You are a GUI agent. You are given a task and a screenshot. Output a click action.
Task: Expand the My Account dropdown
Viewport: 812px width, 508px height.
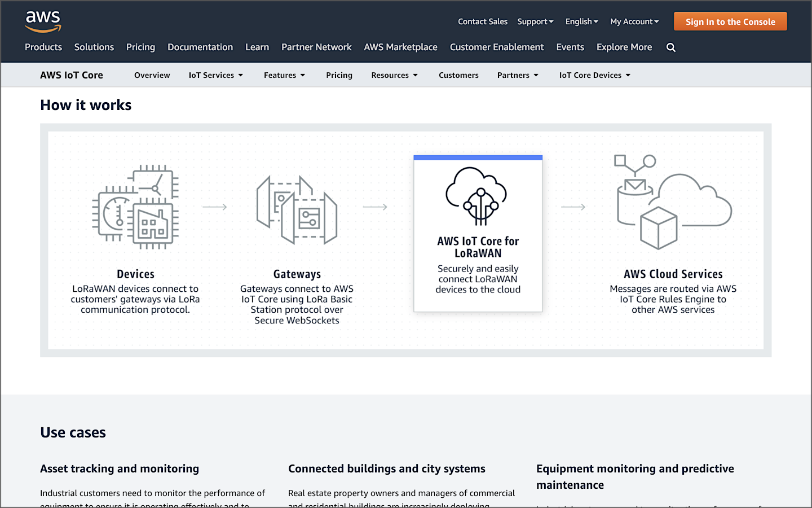(x=634, y=21)
